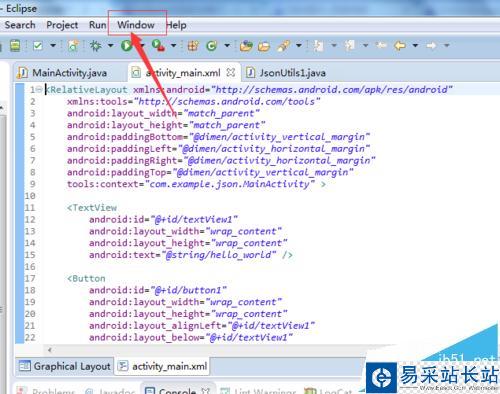Screen dimensions: 500x394
Task: Switch to JsonUtils1.java editor tab
Action: (x=286, y=73)
